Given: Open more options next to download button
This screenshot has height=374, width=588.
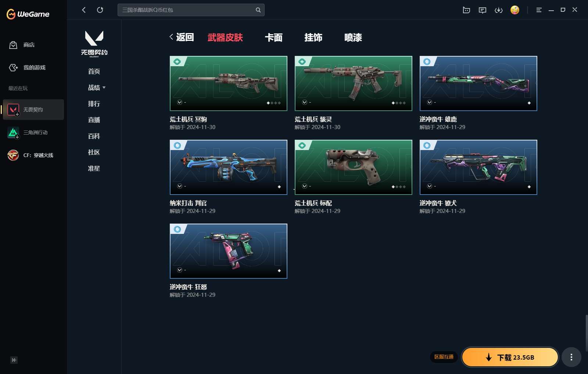Looking at the screenshot, I should (571, 357).
